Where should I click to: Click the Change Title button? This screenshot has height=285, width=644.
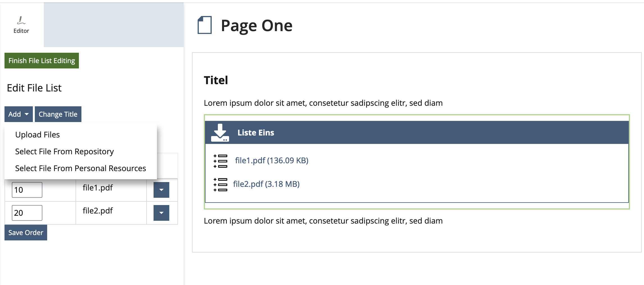(58, 114)
